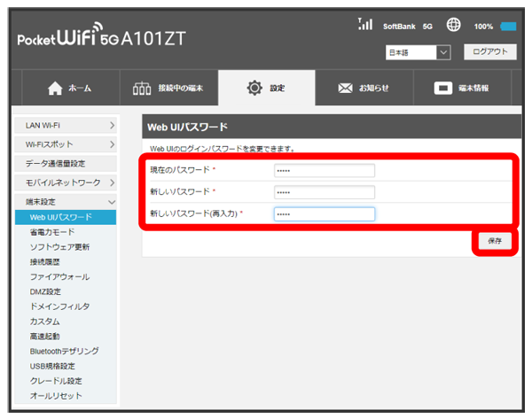Expand the LAN Wi-Fi sidebar section
Image resolution: width=532 pixels, height=419 pixels.
pyautogui.click(x=66, y=128)
